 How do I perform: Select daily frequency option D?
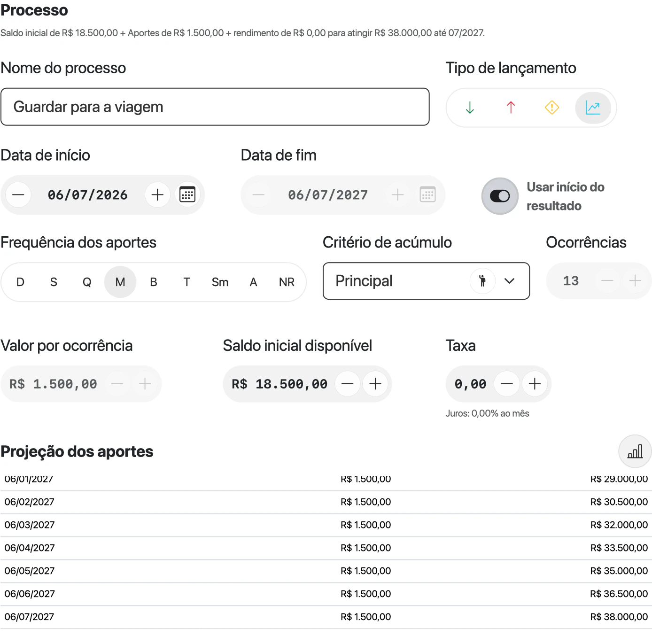tap(20, 282)
